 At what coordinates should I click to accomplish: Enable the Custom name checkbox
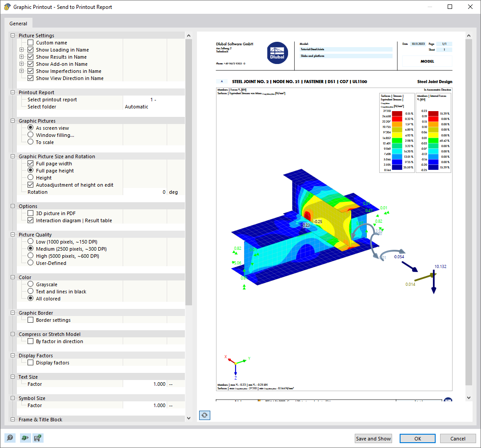[31, 43]
